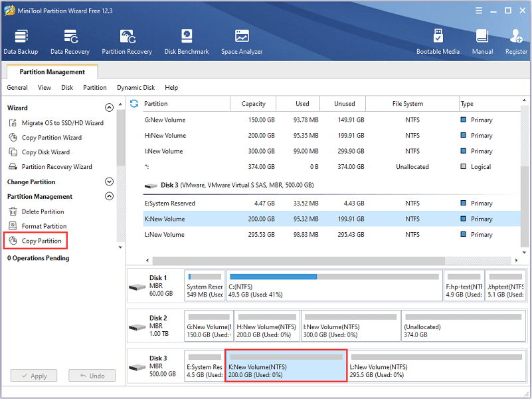Select H:New Volume block on Disk 2
Image resolution: width=532 pixels, height=399 pixels.
click(267, 326)
